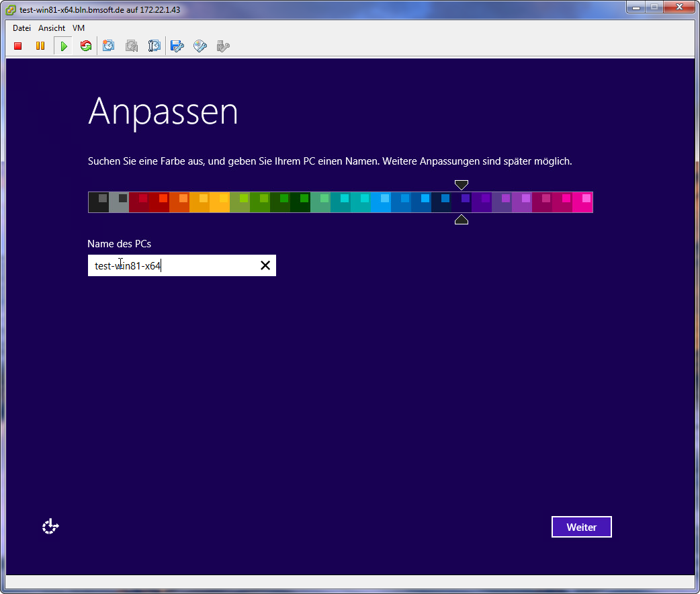Revert to snapshot using the grayed clock icon
The width and height of the screenshot is (700, 594).
coord(131,46)
